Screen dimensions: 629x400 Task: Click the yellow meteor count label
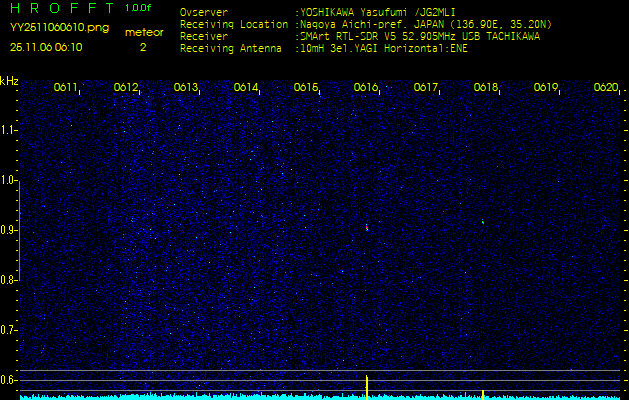(x=142, y=32)
